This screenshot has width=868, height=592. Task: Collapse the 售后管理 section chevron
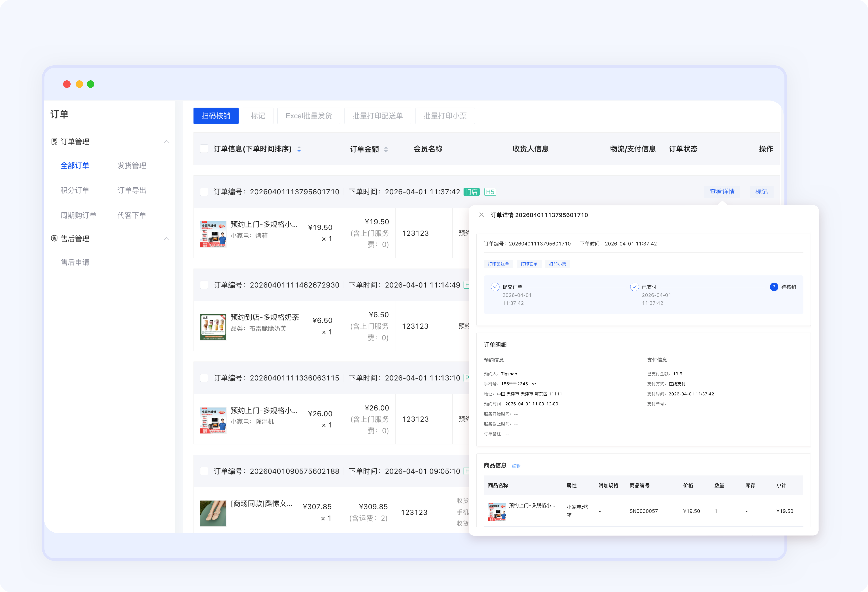tap(167, 238)
